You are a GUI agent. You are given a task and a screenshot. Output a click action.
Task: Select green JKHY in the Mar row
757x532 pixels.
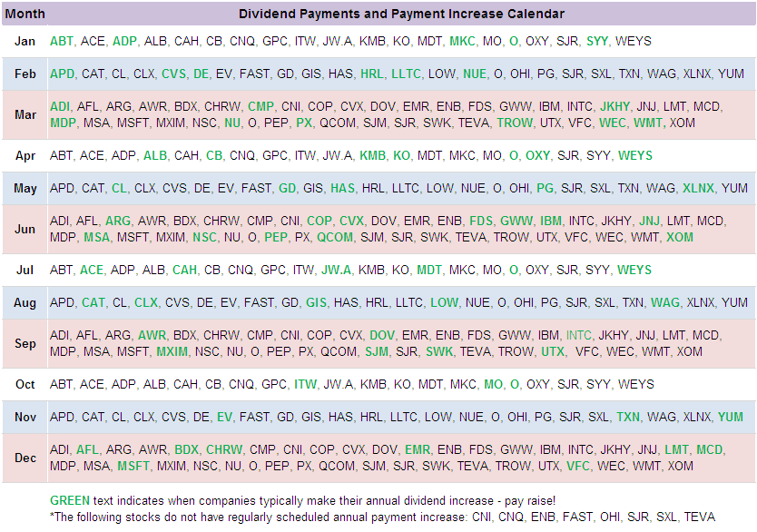[614, 106]
